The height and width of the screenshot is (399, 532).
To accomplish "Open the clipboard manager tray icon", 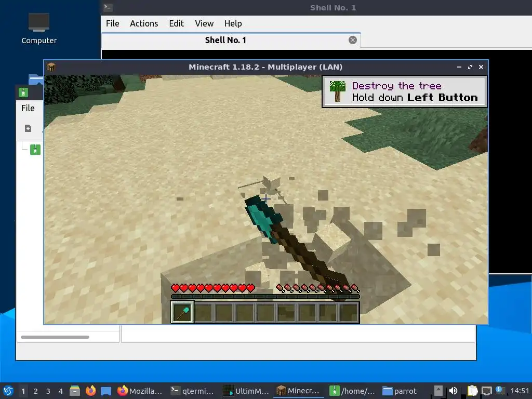I will [472, 391].
